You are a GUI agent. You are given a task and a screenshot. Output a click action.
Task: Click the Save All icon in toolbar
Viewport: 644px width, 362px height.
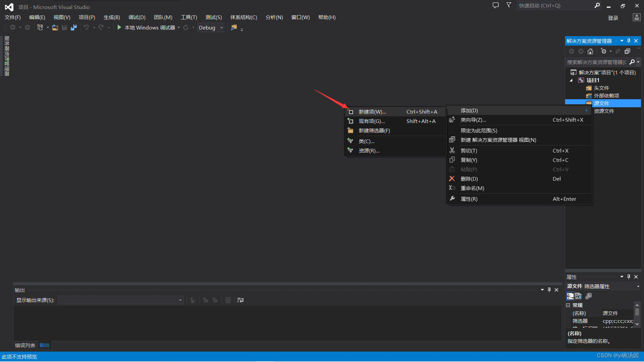coord(74,27)
